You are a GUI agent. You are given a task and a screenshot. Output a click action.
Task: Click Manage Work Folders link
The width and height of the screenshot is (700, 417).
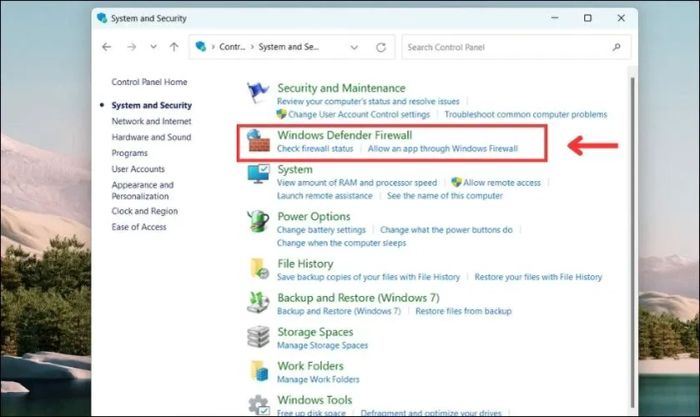pos(318,379)
